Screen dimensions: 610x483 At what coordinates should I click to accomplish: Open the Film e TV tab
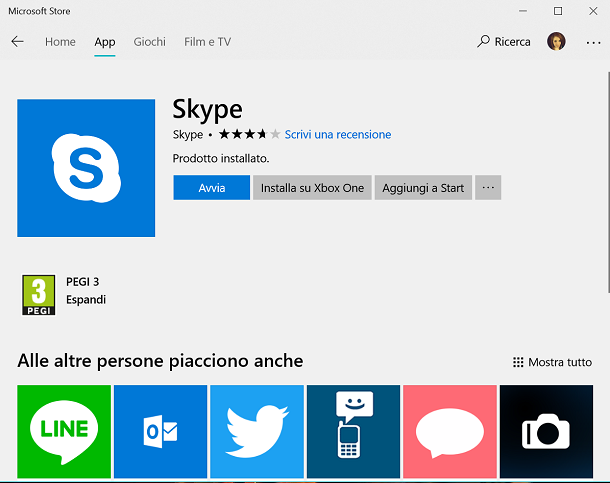(x=207, y=42)
